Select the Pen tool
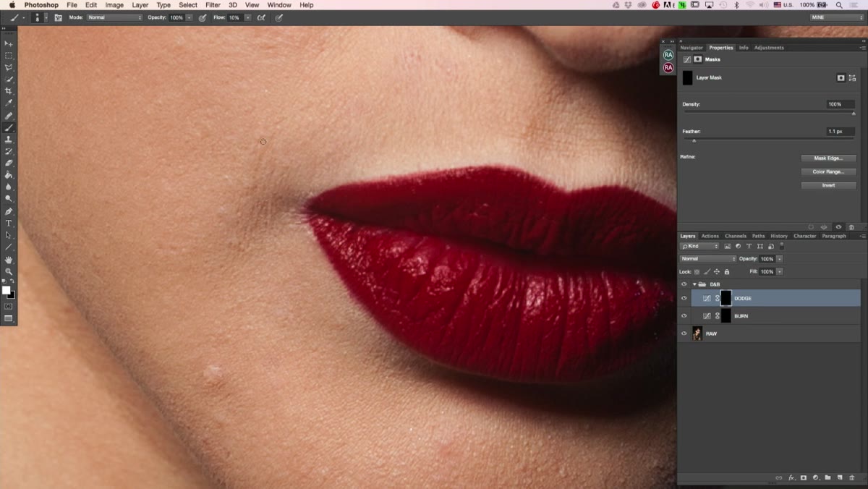The height and width of the screenshot is (489, 868). point(9,211)
